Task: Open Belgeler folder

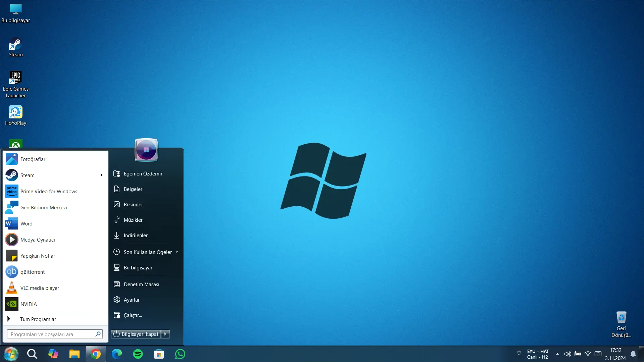Action: click(146, 189)
